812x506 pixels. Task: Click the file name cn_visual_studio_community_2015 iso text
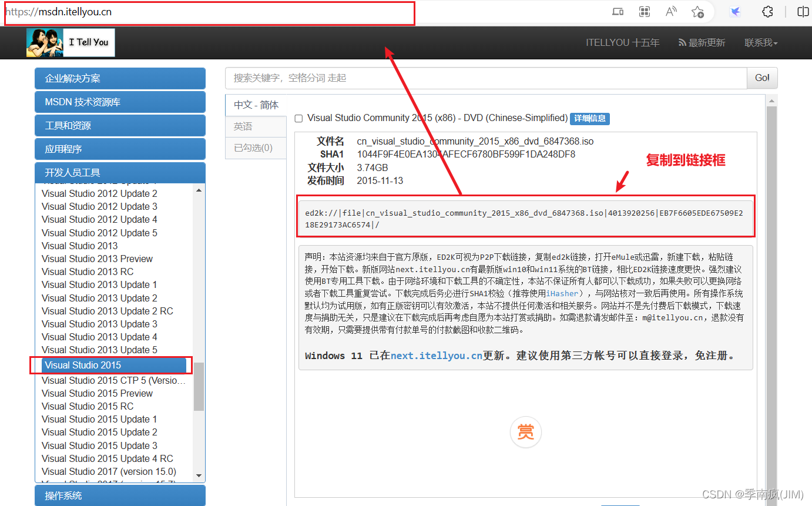coord(475,142)
